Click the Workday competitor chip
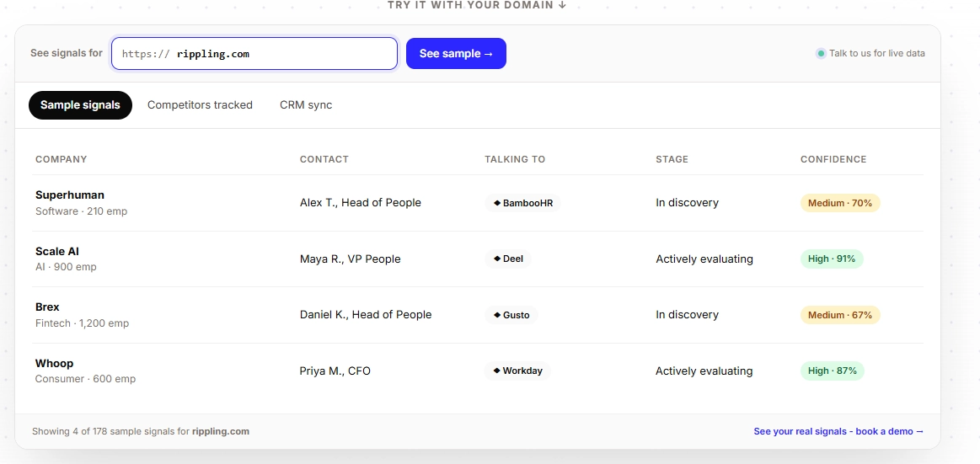The width and height of the screenshot is (980, 464). 517,371
